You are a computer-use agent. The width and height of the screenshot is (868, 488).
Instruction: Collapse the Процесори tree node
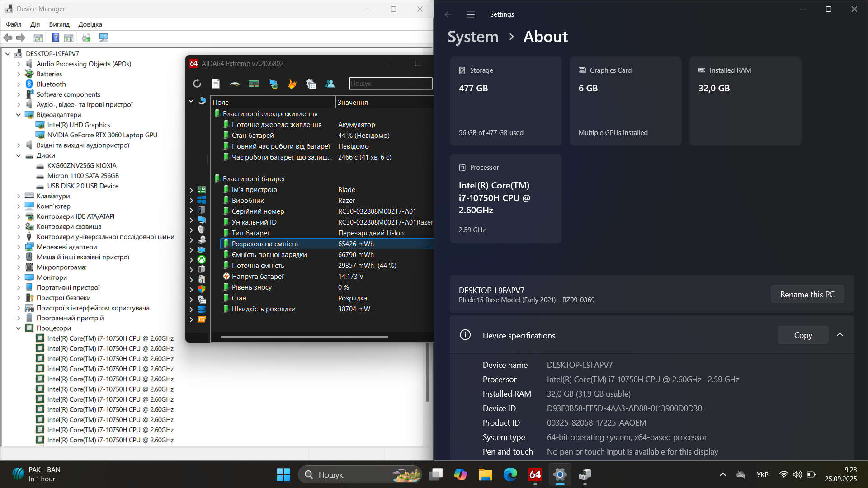point(19,328)
